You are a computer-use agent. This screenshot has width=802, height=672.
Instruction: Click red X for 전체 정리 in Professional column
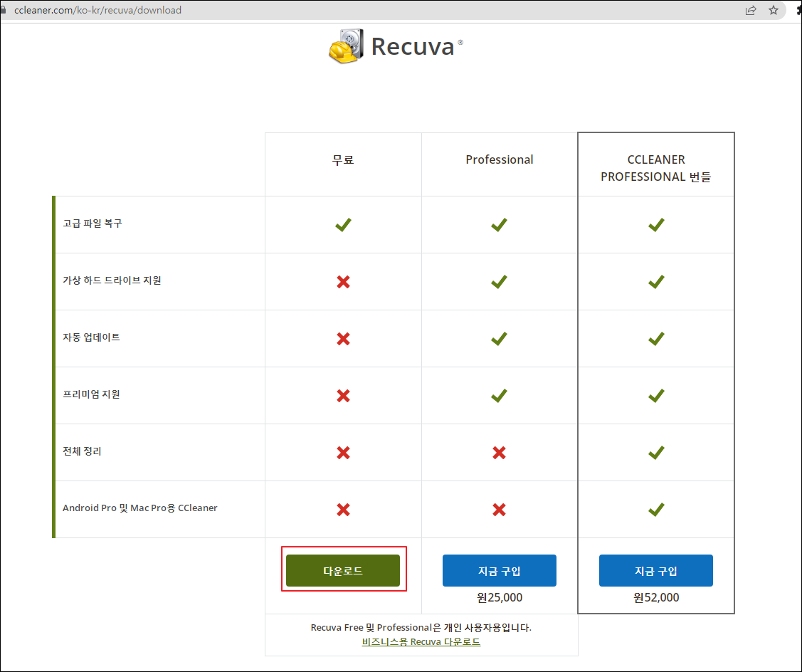point(500,453)
